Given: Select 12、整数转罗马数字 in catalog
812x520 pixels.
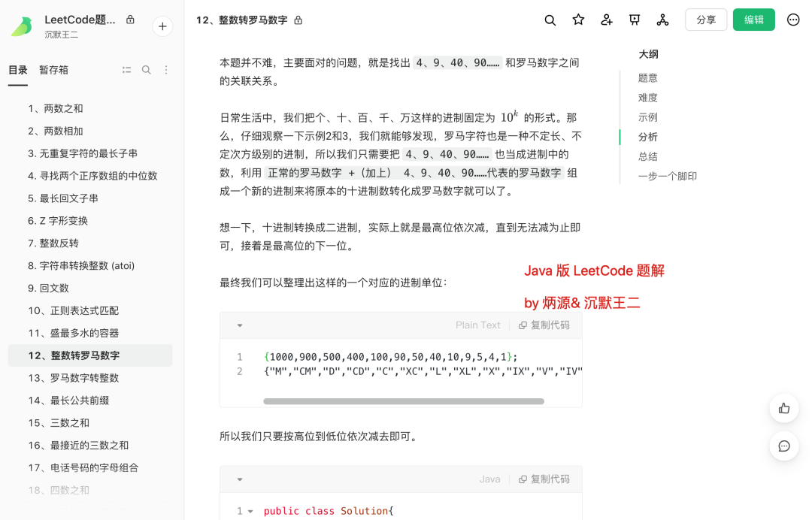Looking at the screenshot, I should [x=90, y=355].
